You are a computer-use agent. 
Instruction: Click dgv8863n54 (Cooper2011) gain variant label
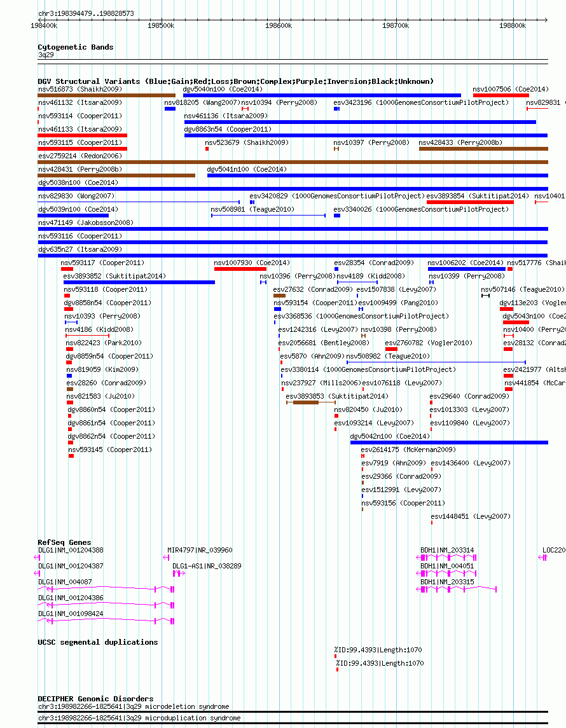[x=228, y=129]
